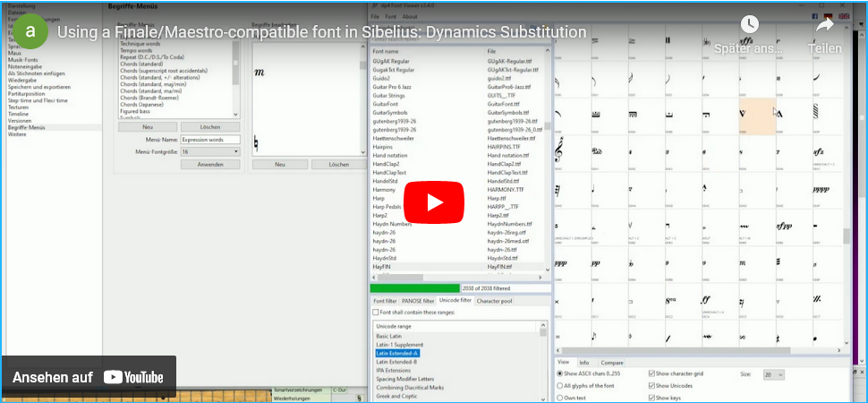868x403 pixels.
Task: Enable 'Font shall contain these ranges' checkbox
Action: click(x=376, y=313)
